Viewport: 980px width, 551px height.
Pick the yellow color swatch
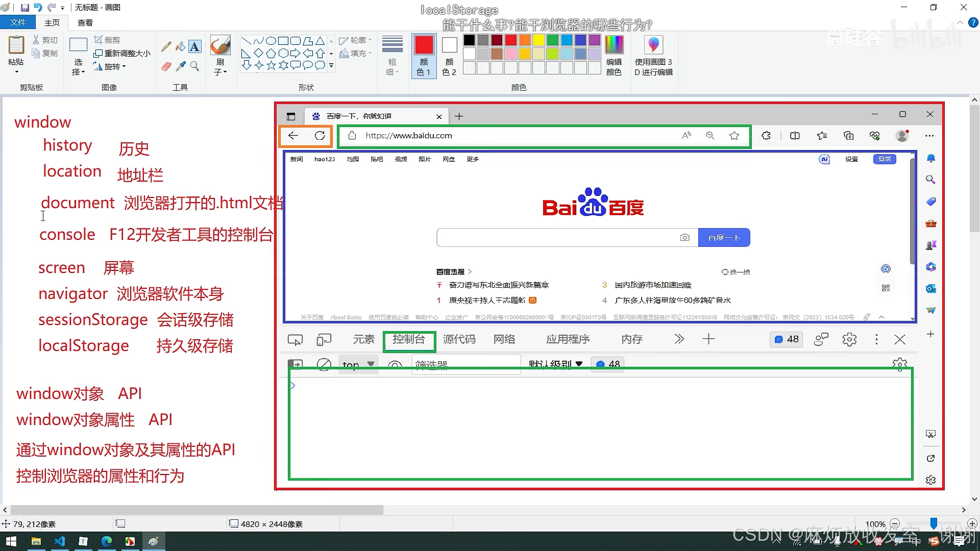click(x=538, y=40)
